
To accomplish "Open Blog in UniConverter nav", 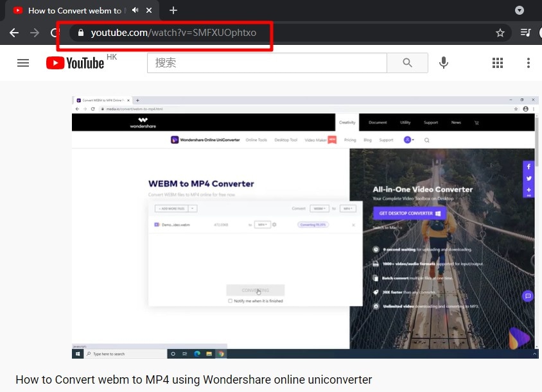I will click(367, 140).
